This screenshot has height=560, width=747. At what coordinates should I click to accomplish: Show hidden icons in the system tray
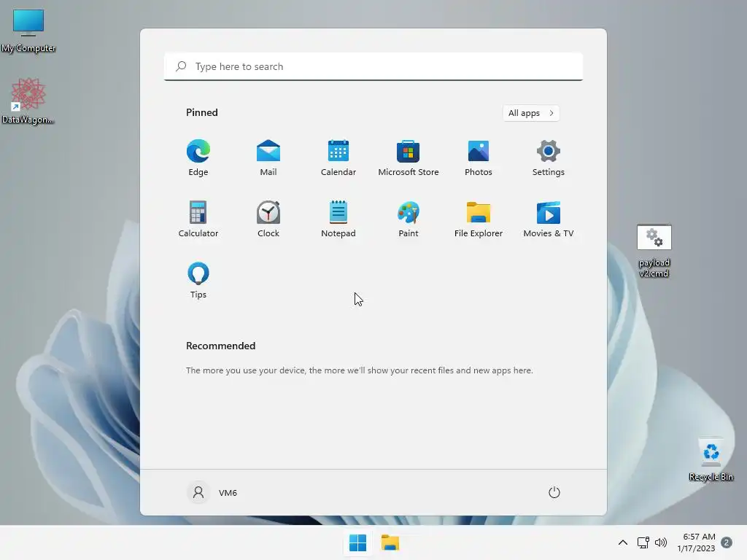(x=623, y=542)
